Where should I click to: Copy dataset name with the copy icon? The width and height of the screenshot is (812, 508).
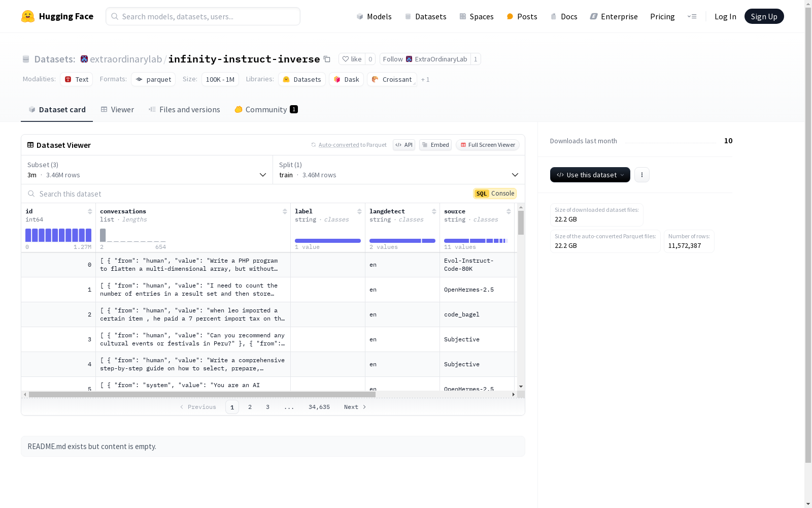pos(327,59)
